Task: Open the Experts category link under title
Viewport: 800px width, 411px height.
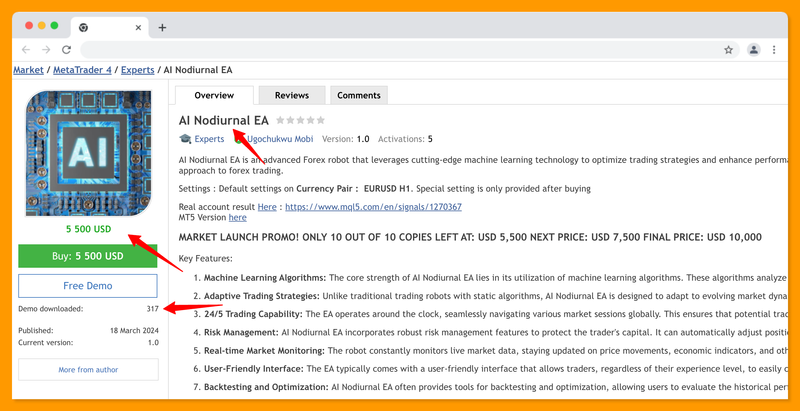Action: [x=209, y=139]
